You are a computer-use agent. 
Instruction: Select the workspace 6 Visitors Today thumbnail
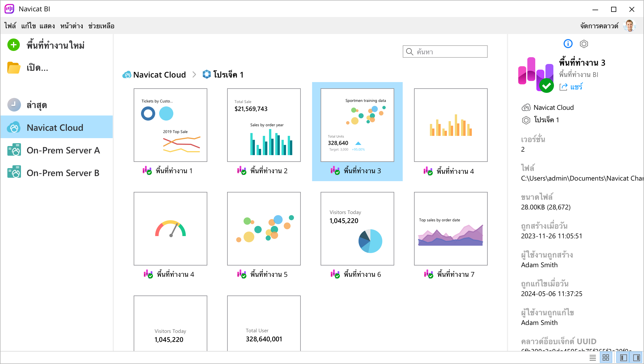[357, 228]
